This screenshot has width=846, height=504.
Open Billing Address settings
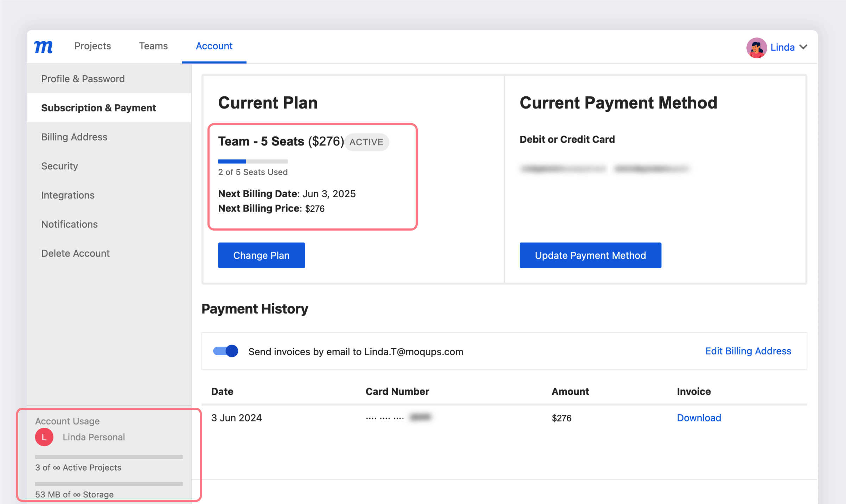(x=74, y=137)
